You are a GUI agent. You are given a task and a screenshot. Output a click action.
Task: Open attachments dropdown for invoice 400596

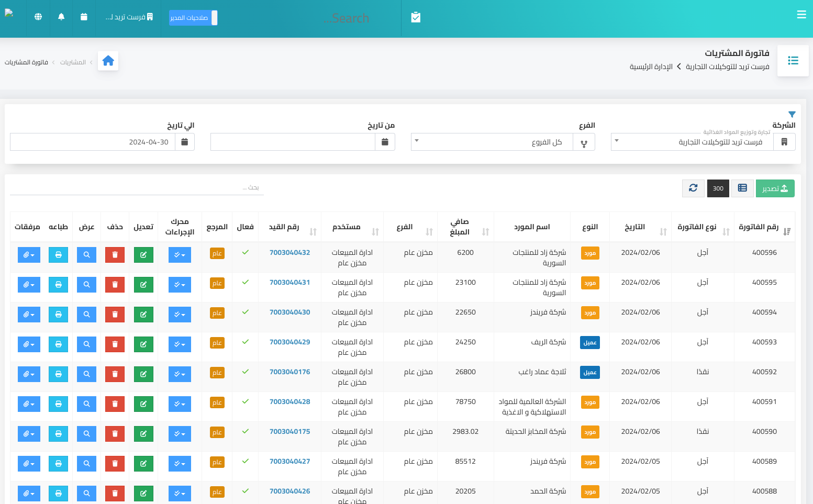click(29, 255)
